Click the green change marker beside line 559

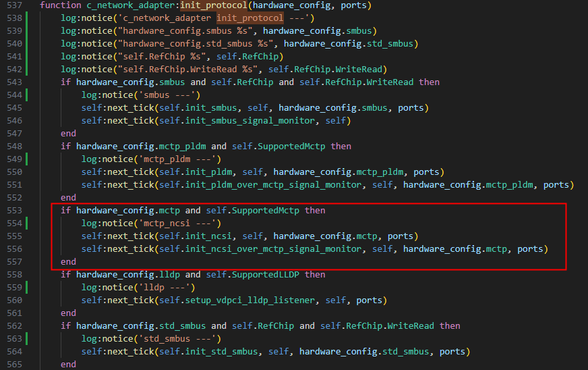pyautogui.click(x=27, y=288)
